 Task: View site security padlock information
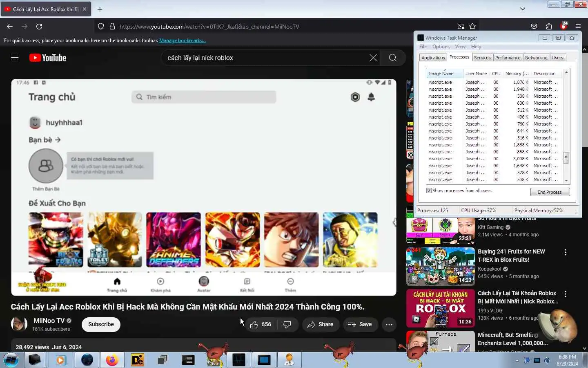click(x=112, y=27)
